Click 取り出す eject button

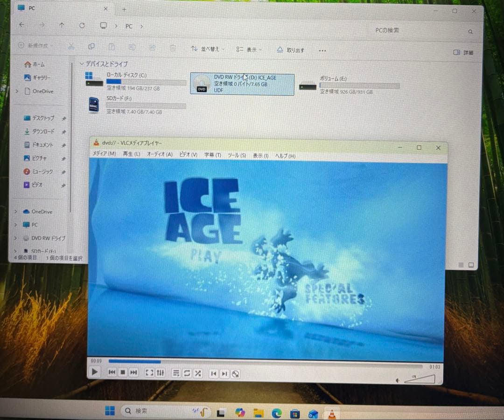click(291, 50)
